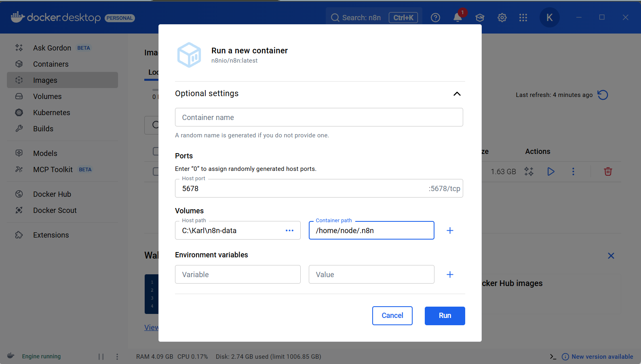Click the 1.63 GB size value
Viewport: 641px width, 364px height.
(x=503, y=171)
